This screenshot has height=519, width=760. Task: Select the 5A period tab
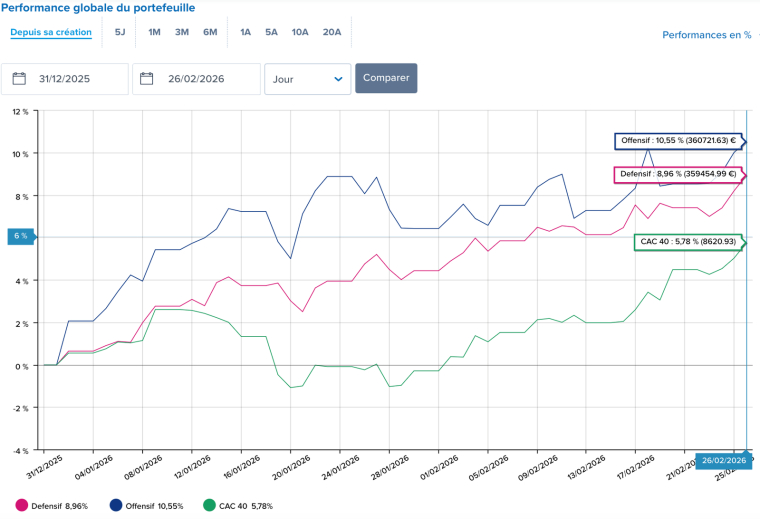click(x=271, y=32)
